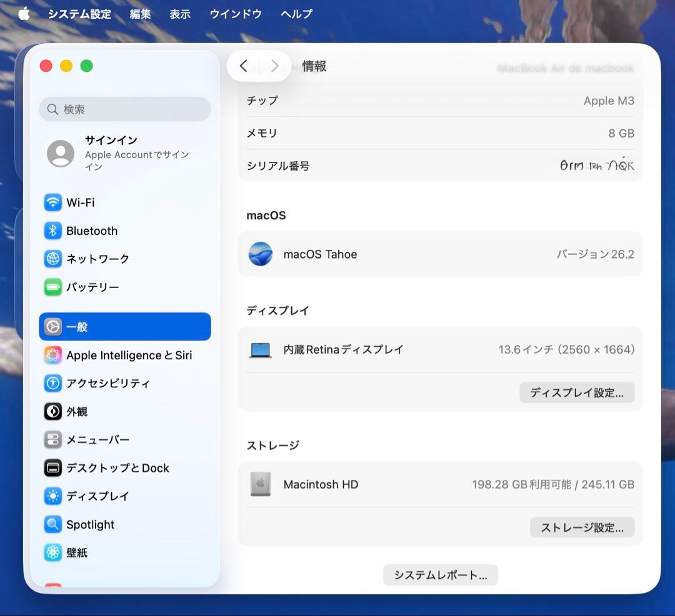Click サインイン to sign in with Apple Account
The height and width of the screenshot is (616, 675).
tap(111, 140)
